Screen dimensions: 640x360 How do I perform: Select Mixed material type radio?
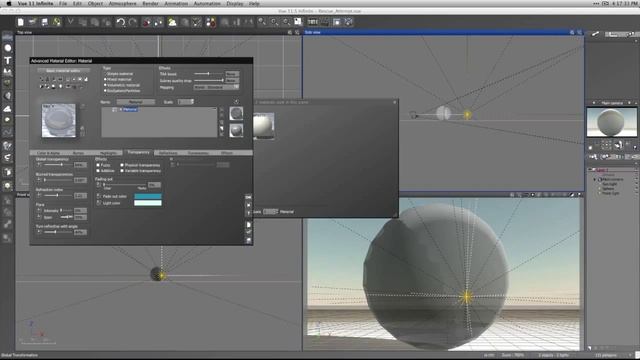point(105,79)
